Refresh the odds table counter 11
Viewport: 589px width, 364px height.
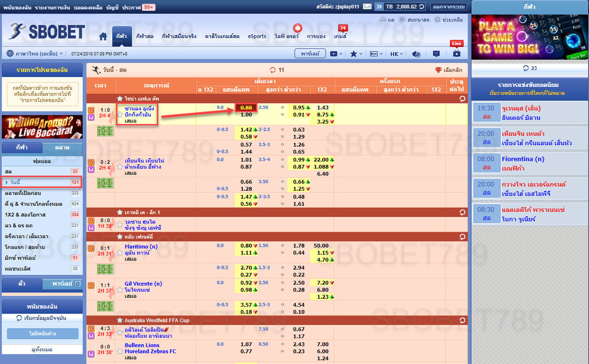click(x=273, y=70)
